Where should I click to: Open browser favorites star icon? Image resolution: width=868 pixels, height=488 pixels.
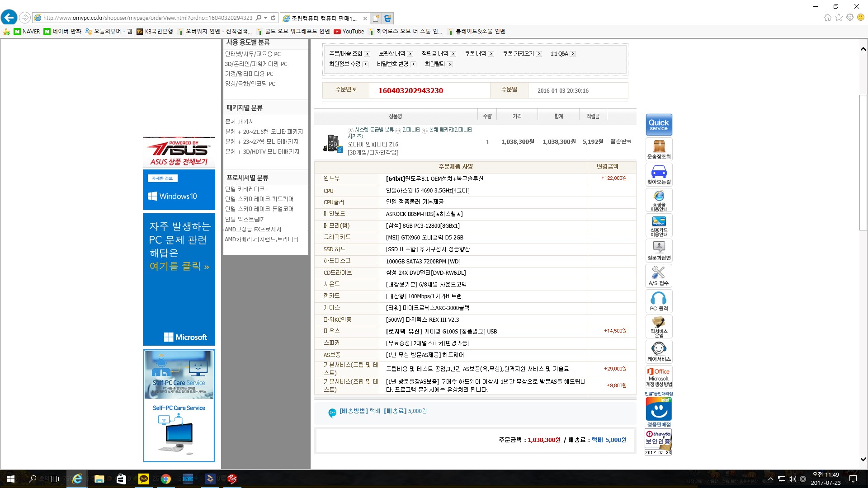(x=839, y=18)
